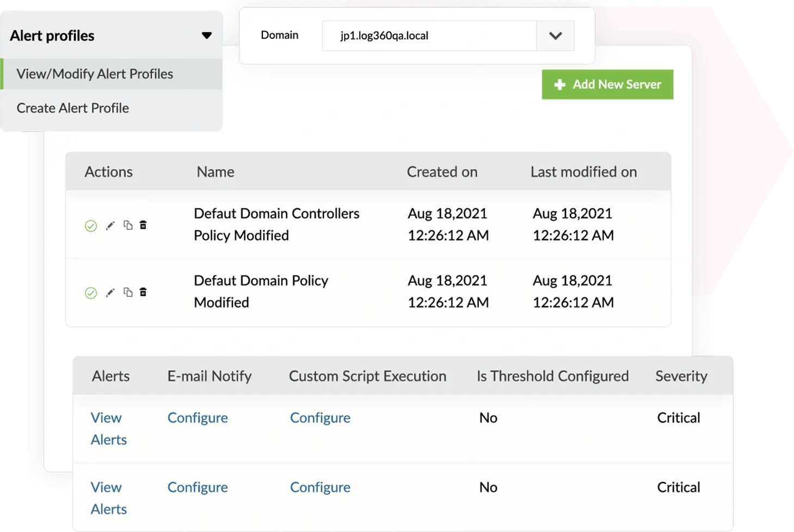Copy the Default Domain Controllers Policy profile
The image size is (794, 532).
tap(128, 225)
